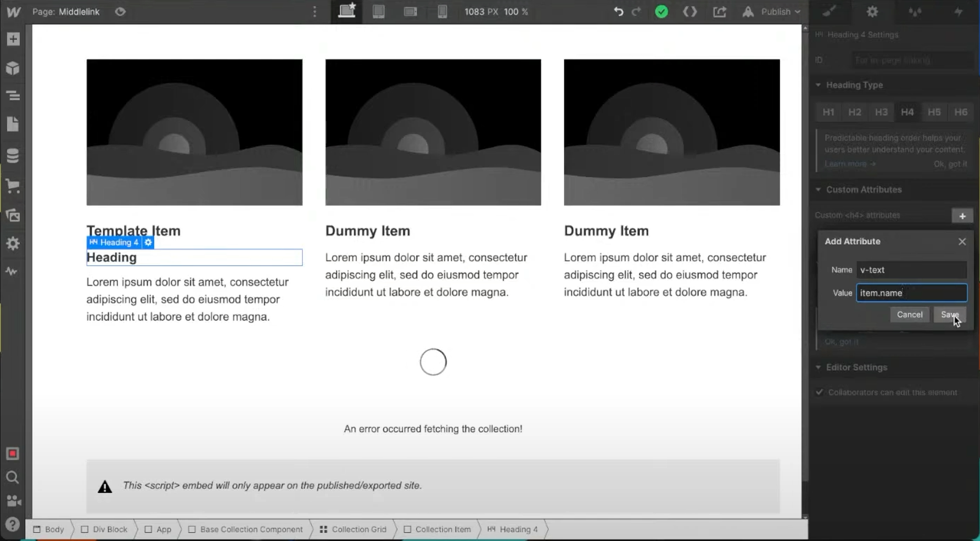This screenshot has height=541, width=980.
Task: Redo the last change
Action: [x=636, y=12]
